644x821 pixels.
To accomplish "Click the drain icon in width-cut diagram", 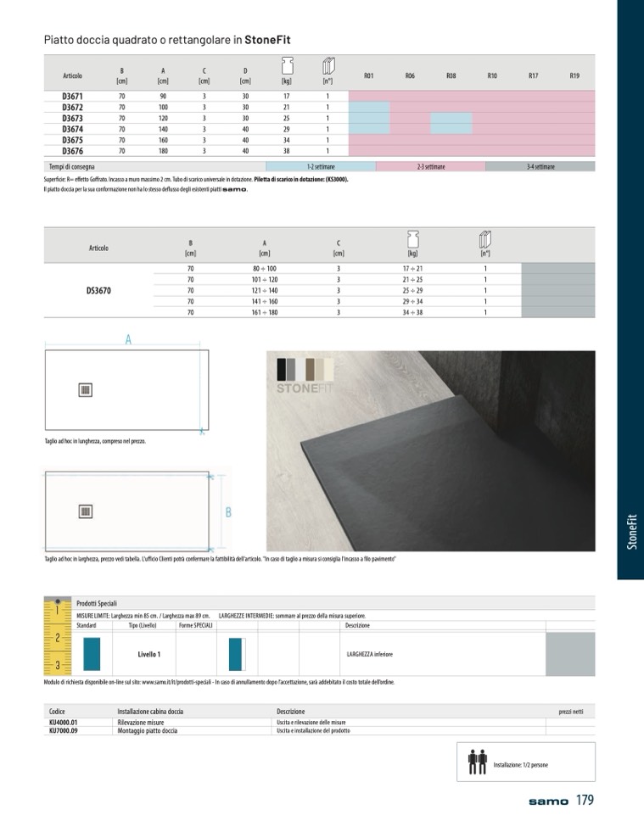I will pyautogui.click(x=85, y=511).
